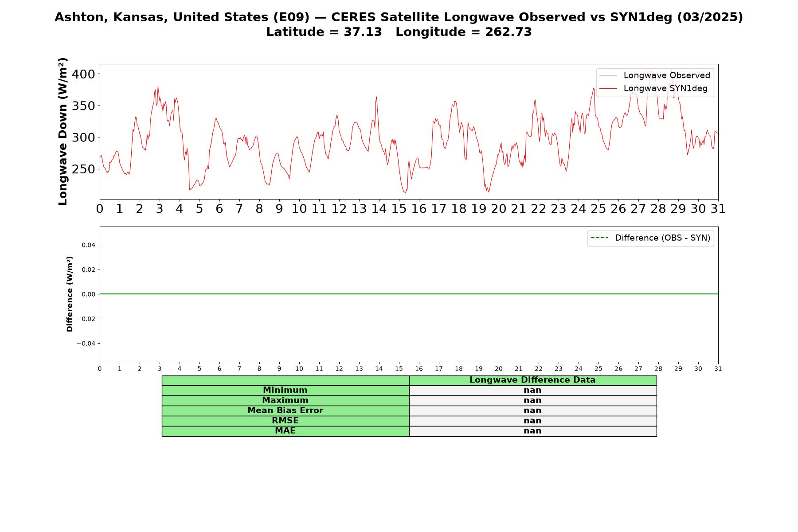This screenshot has width=798, height=532.
Task: Click the Longwave Down (W/m²) axis label
Action: (x=63, y=131)
